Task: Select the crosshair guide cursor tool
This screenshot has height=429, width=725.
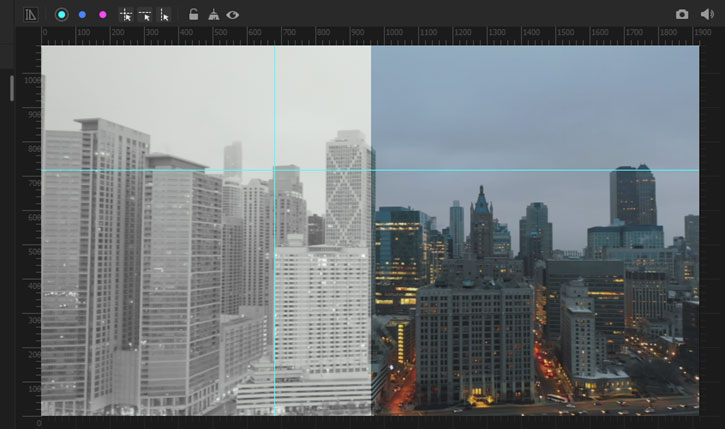Action: 126,15
